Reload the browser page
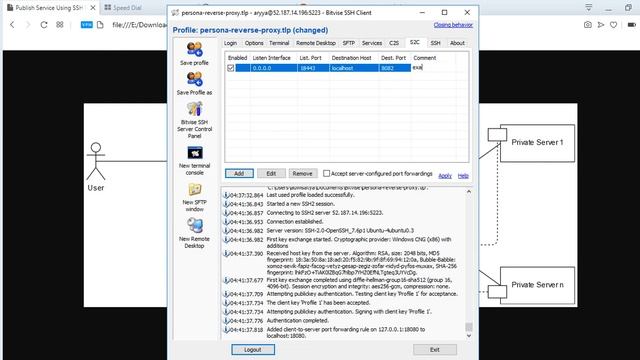Image resolution: width=640 pixels, height=360 pixels. click(44, 25)
